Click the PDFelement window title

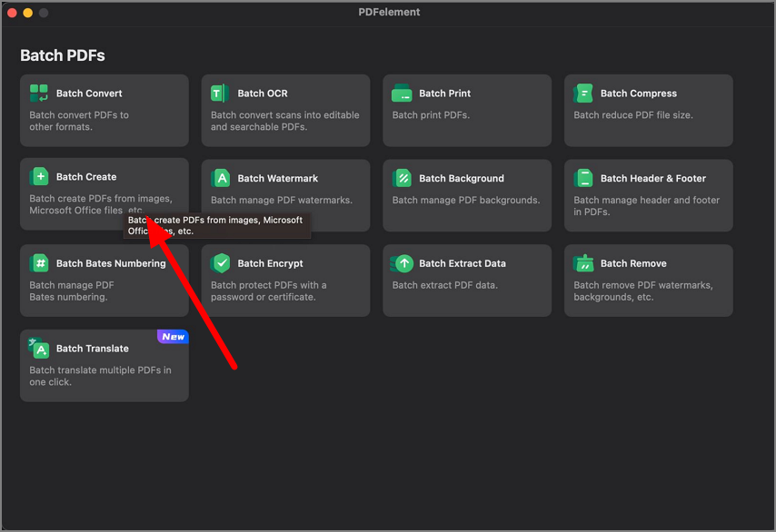(x=389, y=12)
